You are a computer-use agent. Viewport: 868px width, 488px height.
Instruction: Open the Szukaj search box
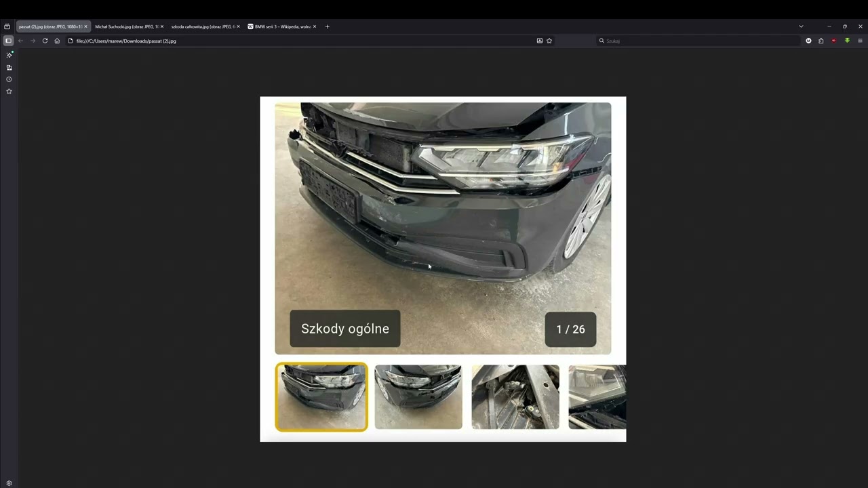pyautogui.click(x=698, y=41)
